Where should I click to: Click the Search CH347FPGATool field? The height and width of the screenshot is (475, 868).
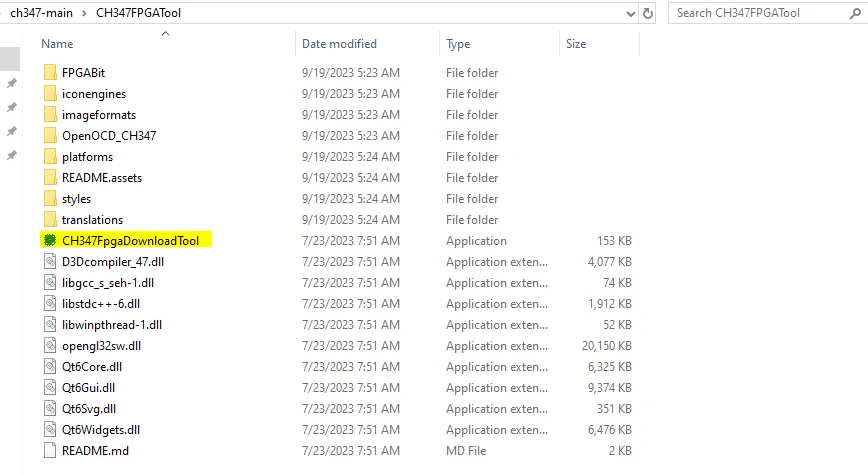[760, 13]
